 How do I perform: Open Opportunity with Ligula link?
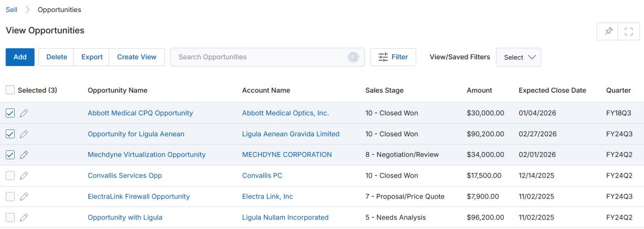[x=125, y=217]
